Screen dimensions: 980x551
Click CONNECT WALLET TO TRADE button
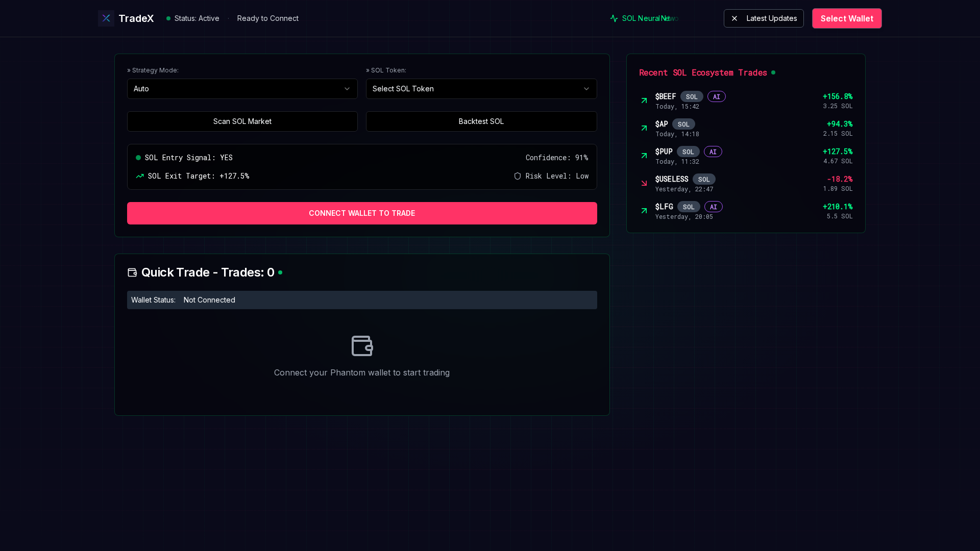pos(362,213)
